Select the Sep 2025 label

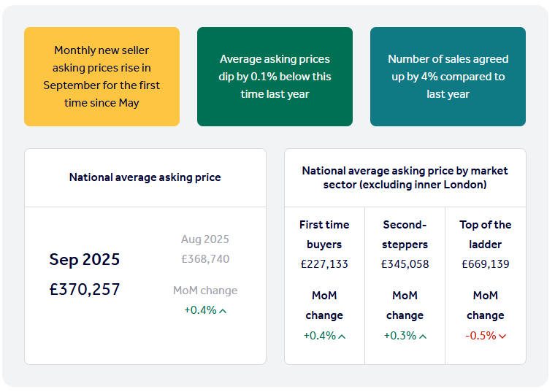tap(85, 259)
